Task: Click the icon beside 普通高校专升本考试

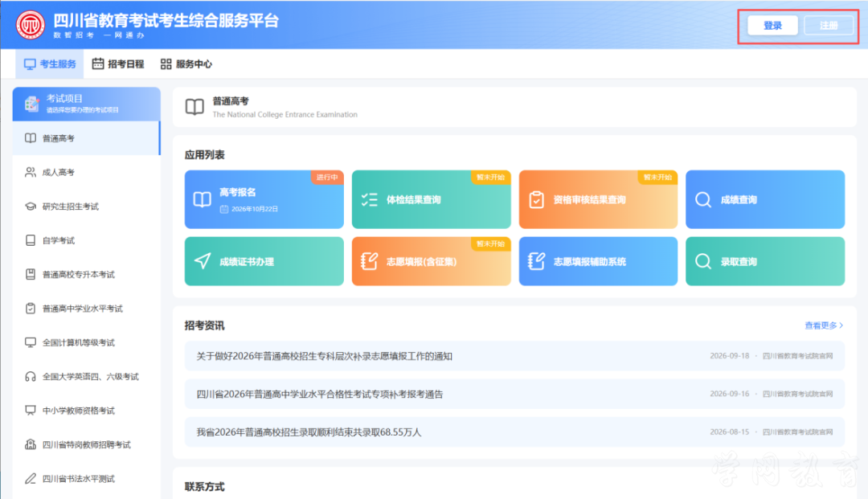Action: coord(31,274)
